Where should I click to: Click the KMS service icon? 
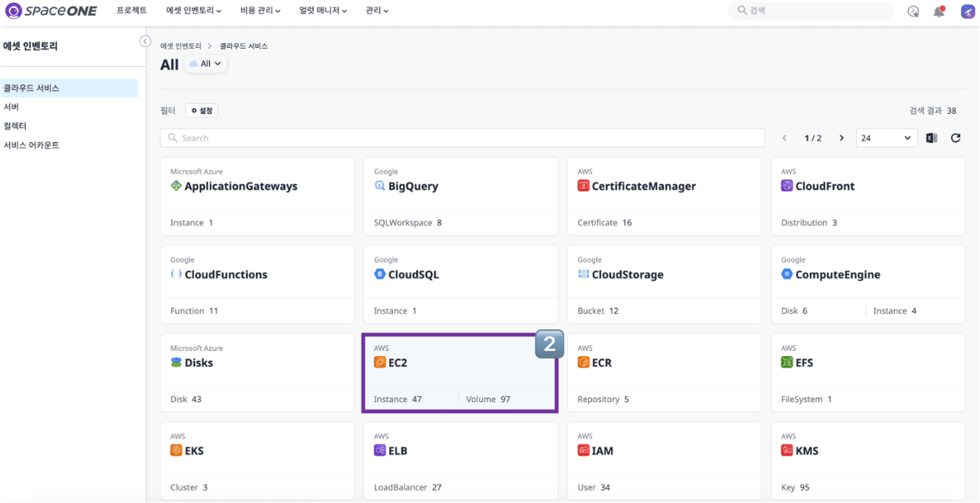(x=786, y=450)
